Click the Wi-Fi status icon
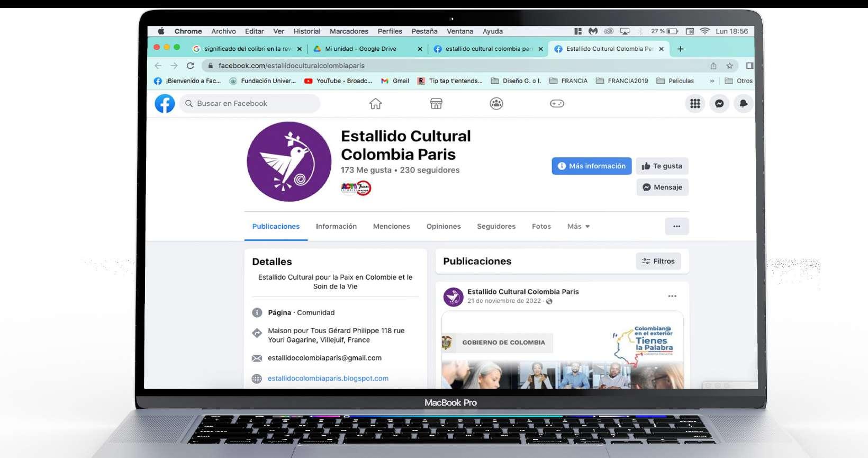Screen dimensions: 868x458 [704, 31]
